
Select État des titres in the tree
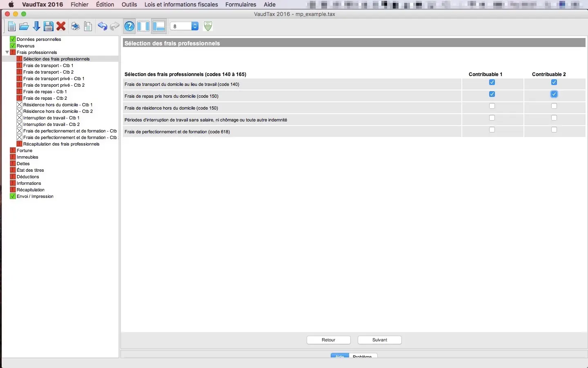click(x=30, y=170)
